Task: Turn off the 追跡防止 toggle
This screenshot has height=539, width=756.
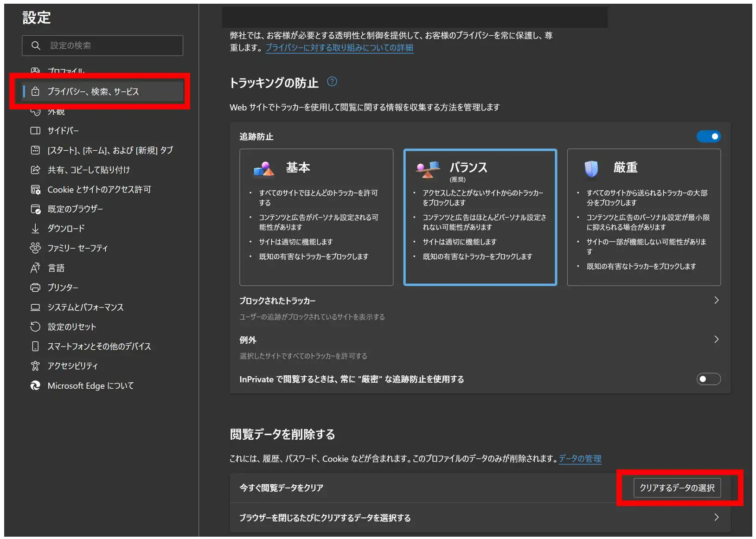Action: coord(708,136)
